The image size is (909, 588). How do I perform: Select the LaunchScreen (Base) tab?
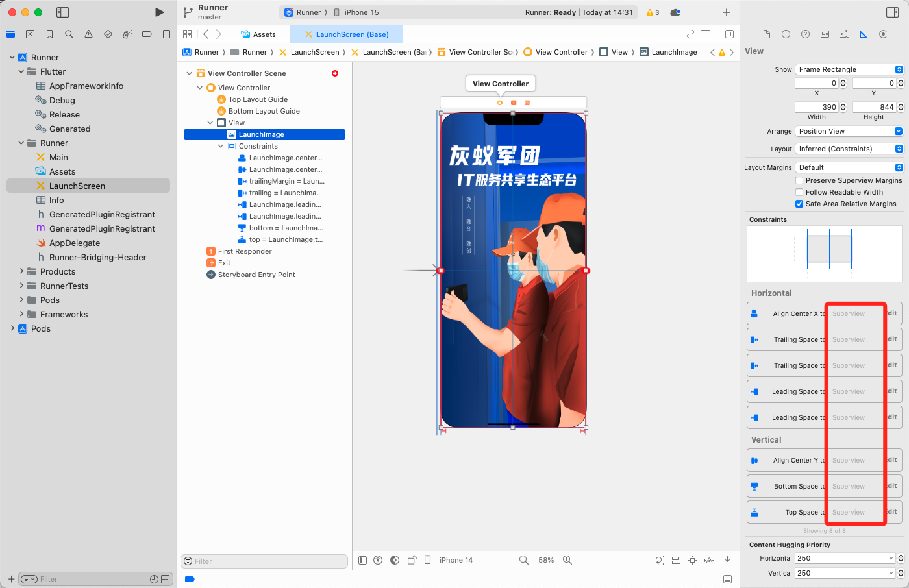tap(347, 34)
